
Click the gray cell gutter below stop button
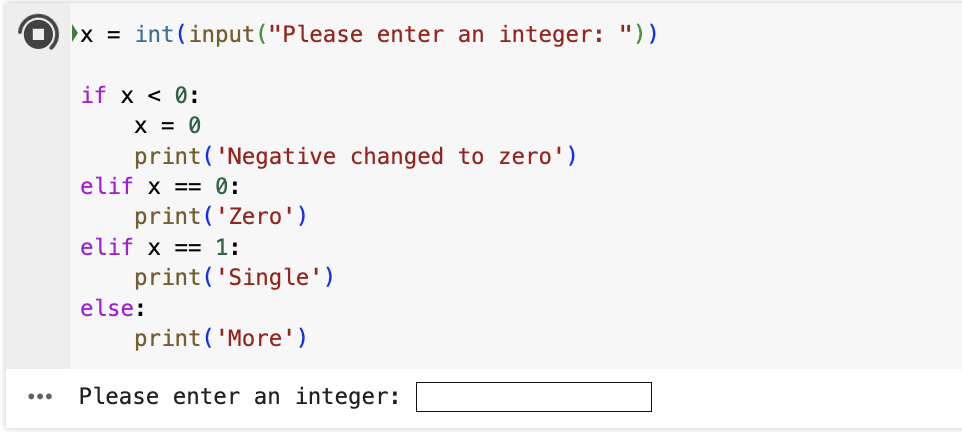[x=38, y=209]
